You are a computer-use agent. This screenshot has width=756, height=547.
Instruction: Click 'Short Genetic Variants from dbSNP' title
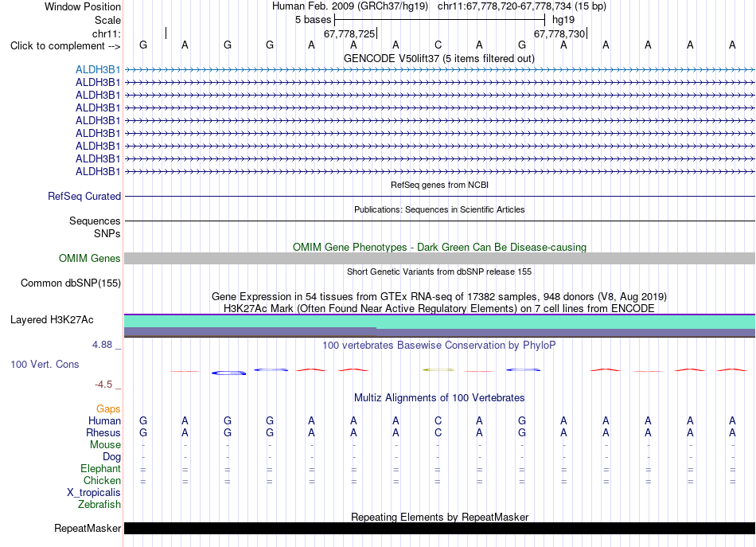[439, 272]
